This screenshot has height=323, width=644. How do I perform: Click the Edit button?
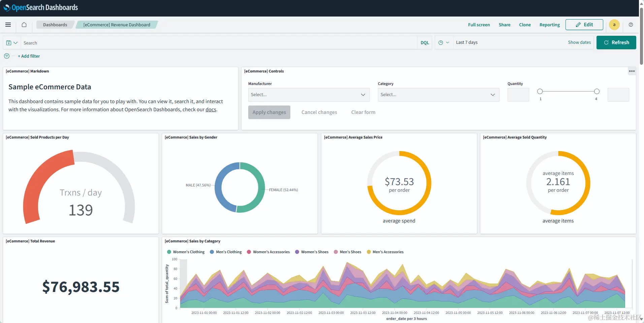(584, 25)
